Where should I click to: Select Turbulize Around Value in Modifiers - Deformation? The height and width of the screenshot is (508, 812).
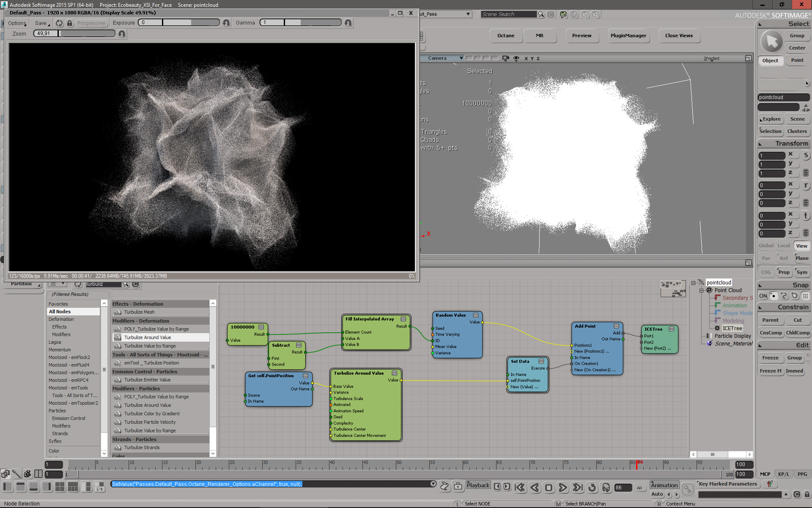pyautogui.click(x=148, y=337)
